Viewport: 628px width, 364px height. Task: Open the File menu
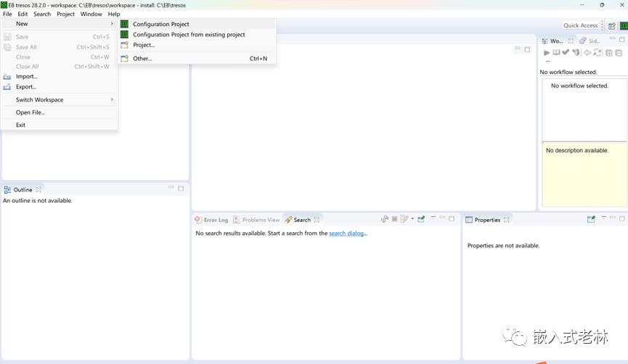point(7,14)
